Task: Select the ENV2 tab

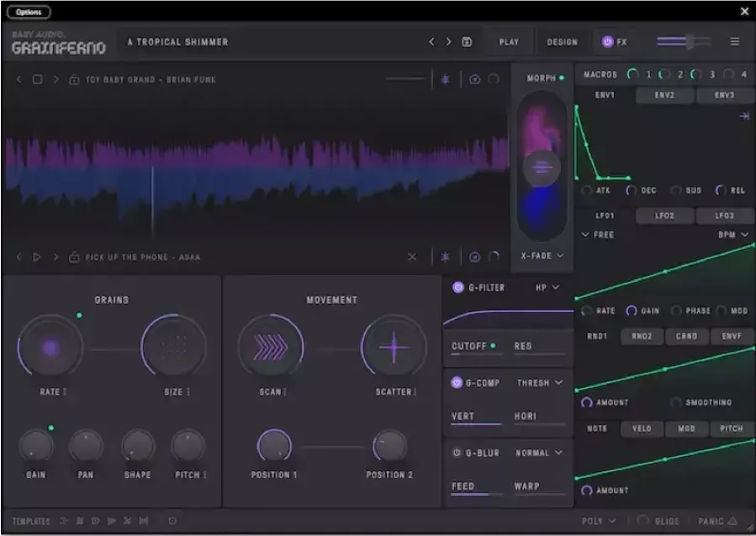Action: click(x=664, y=96)
